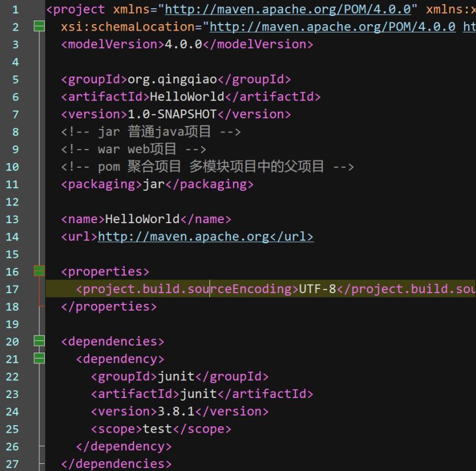Open the schemaLocation POM/4.0.0 link

click(x=332, y=27)
